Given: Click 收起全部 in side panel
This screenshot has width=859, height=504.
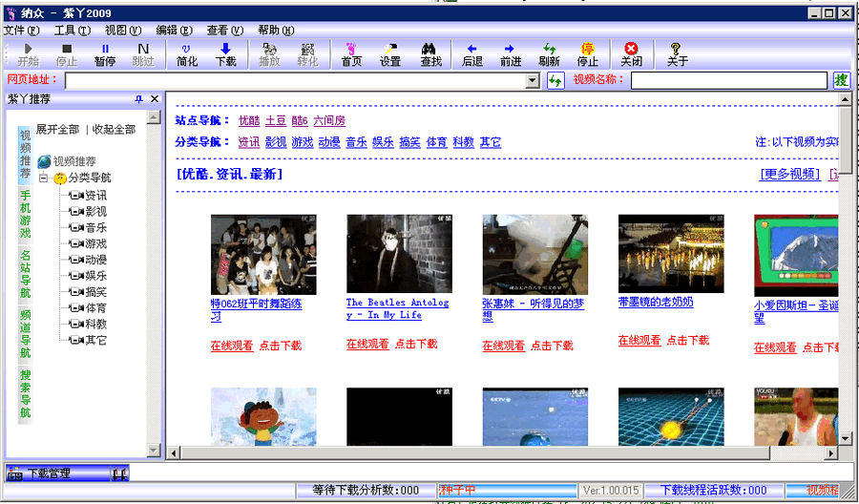Looking at the screenshot, I should click(114, 130).
